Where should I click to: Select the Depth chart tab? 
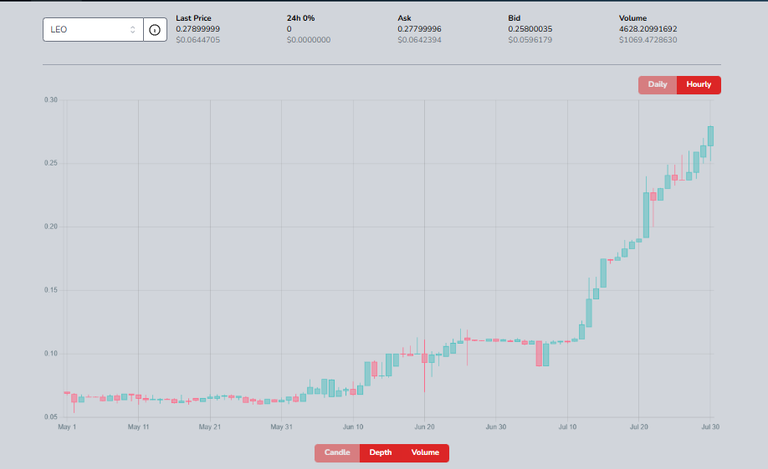(381, 453)
